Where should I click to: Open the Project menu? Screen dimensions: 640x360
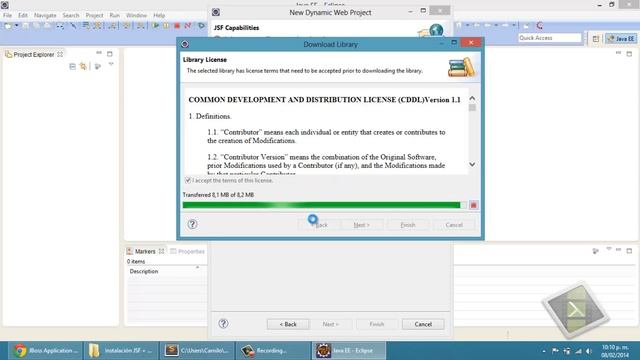tap(94, 15)
